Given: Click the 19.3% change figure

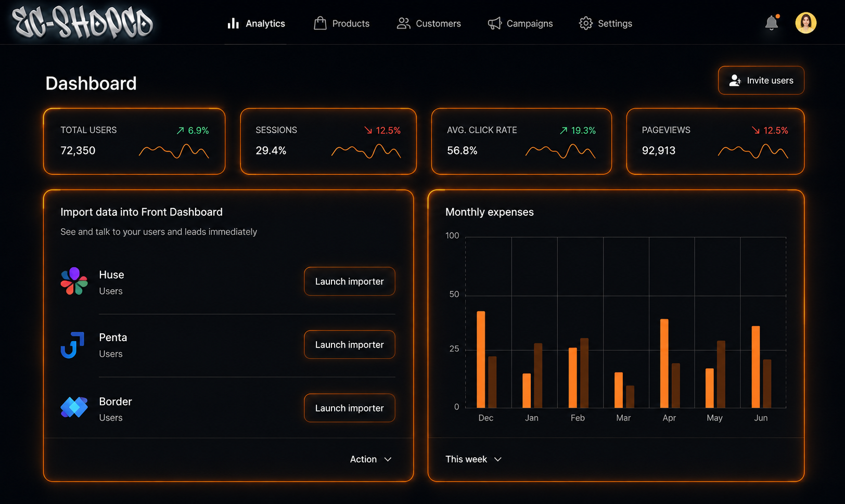Looking at the screenshot, I should coord(583,131).
